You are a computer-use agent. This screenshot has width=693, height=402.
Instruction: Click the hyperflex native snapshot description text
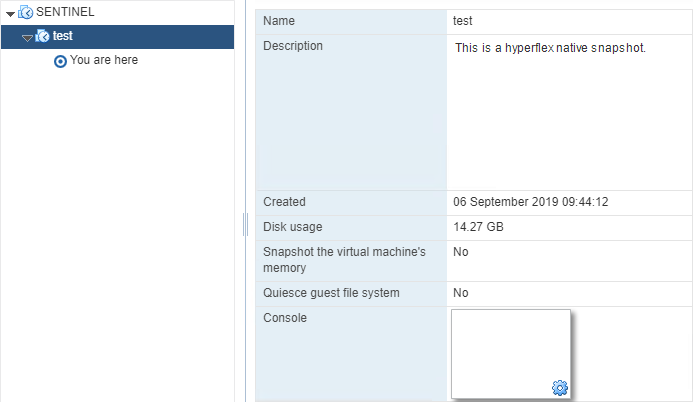tap(551, 47)
